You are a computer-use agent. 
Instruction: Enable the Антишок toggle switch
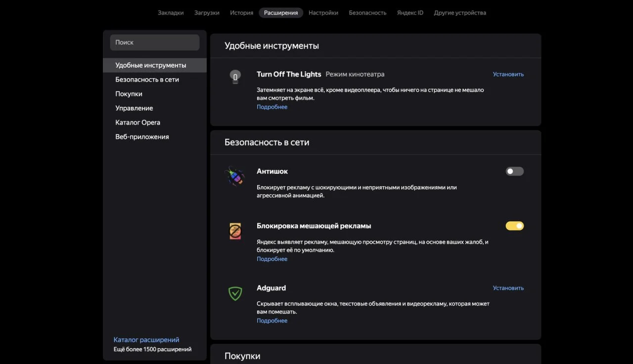coord(514,171)
